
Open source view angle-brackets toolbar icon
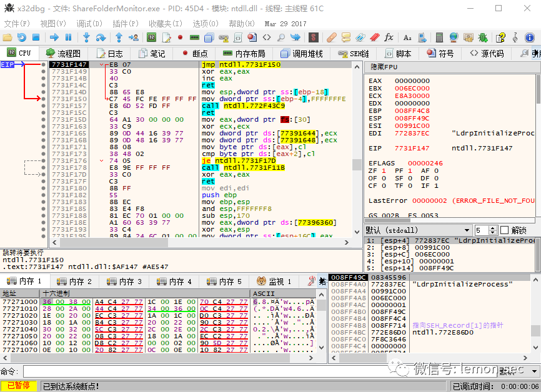tap(267, 37)
